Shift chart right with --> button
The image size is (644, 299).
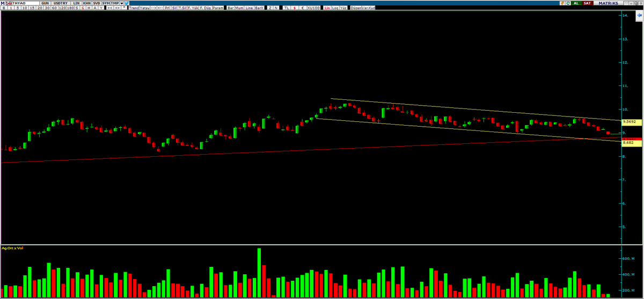click(153, 8)
